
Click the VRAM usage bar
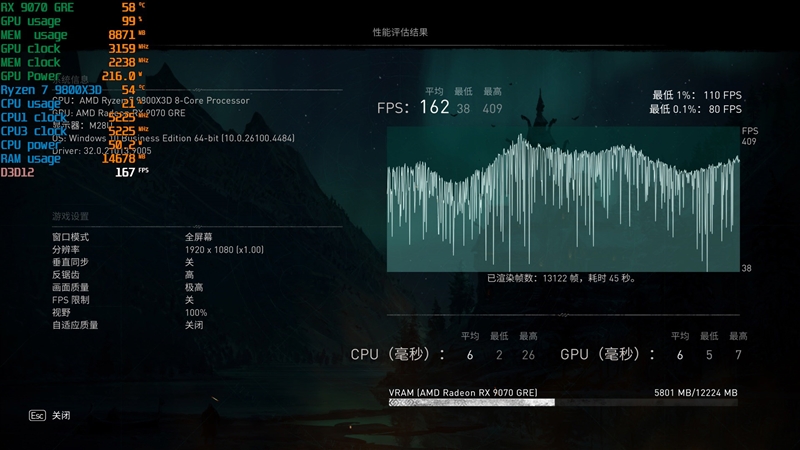[x=563, y=403]
